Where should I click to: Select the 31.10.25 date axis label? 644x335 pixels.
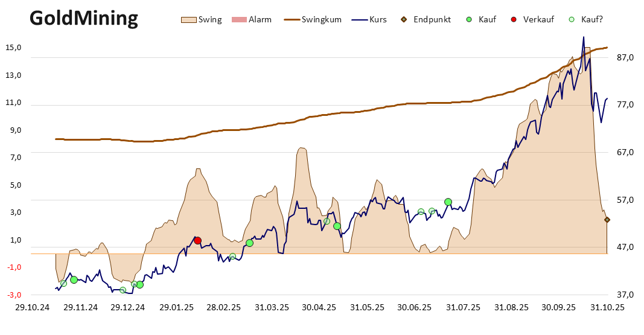(607, 307)
